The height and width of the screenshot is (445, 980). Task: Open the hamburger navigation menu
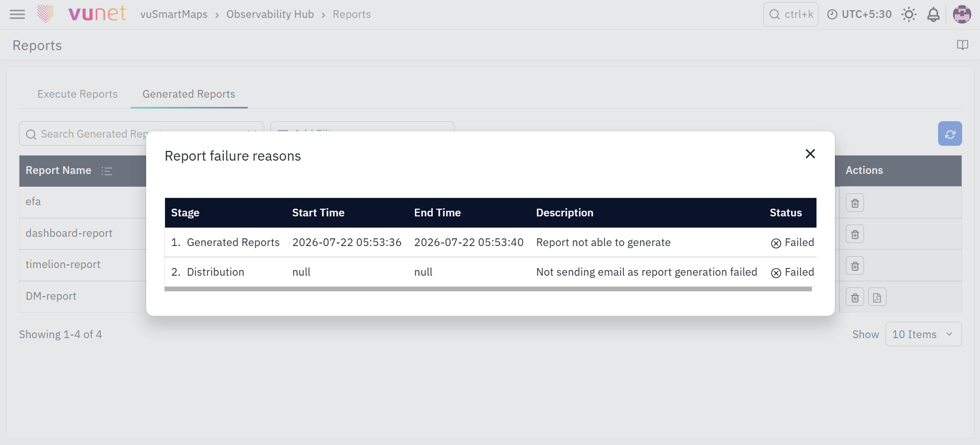17,14
